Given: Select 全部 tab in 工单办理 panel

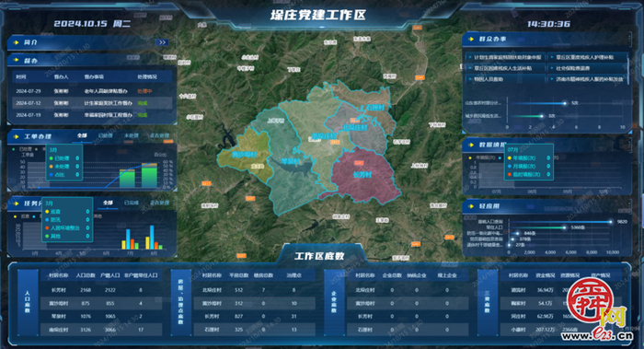Looking at the screenshot, I should point(82,135).
